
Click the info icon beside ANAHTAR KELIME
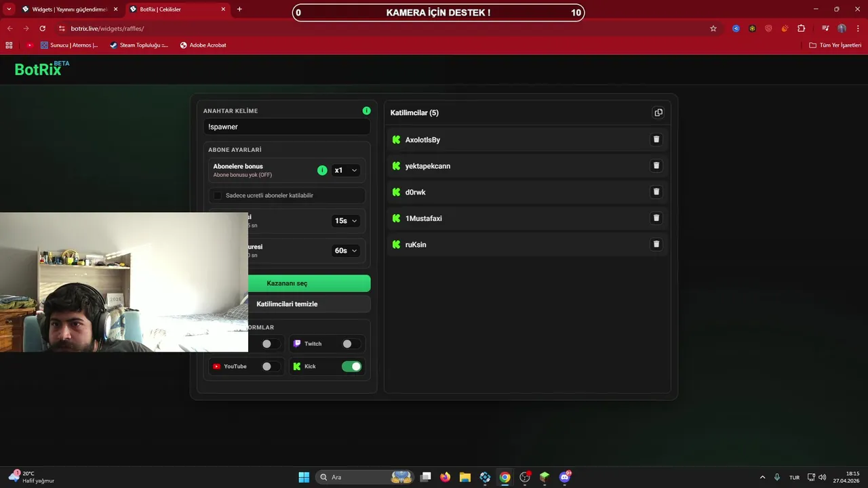coord(366,110)
